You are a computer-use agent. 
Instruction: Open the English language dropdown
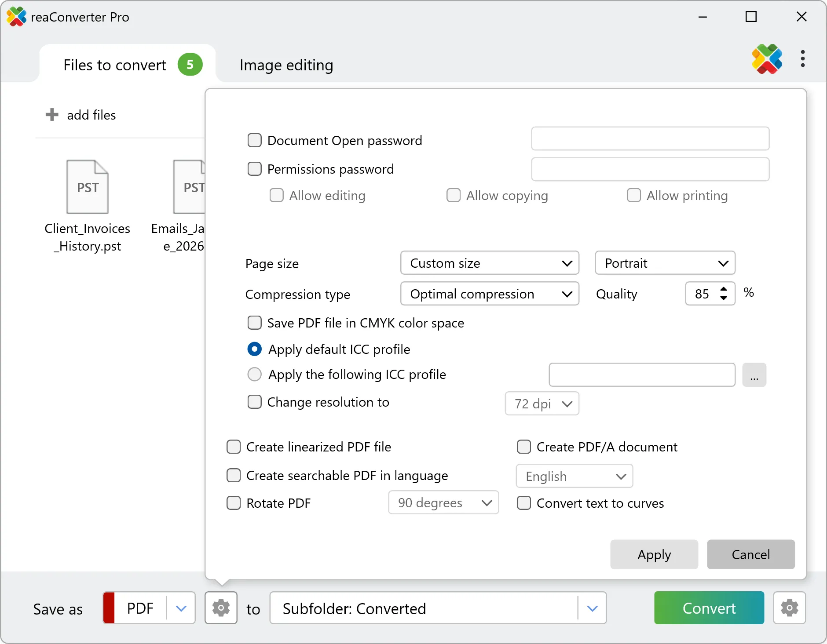pyautogui.click(x=575, y=476)
